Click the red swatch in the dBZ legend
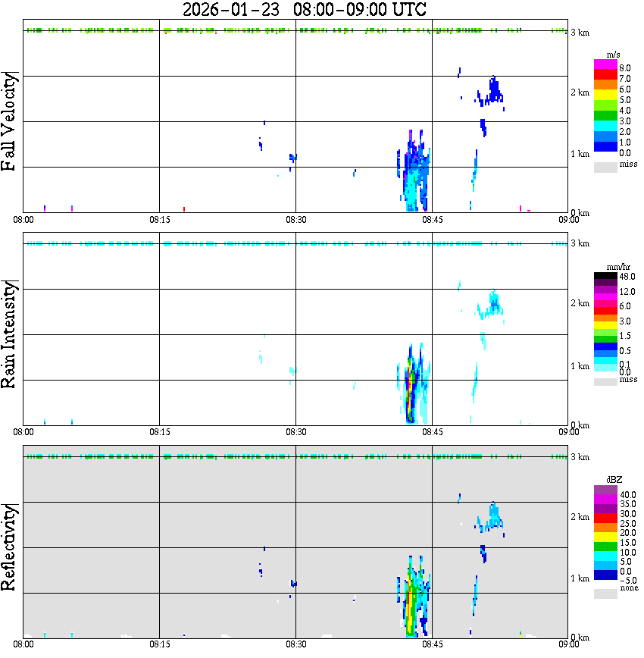The width and height of the screenshot is (644, 658). (x=605, y=519)
